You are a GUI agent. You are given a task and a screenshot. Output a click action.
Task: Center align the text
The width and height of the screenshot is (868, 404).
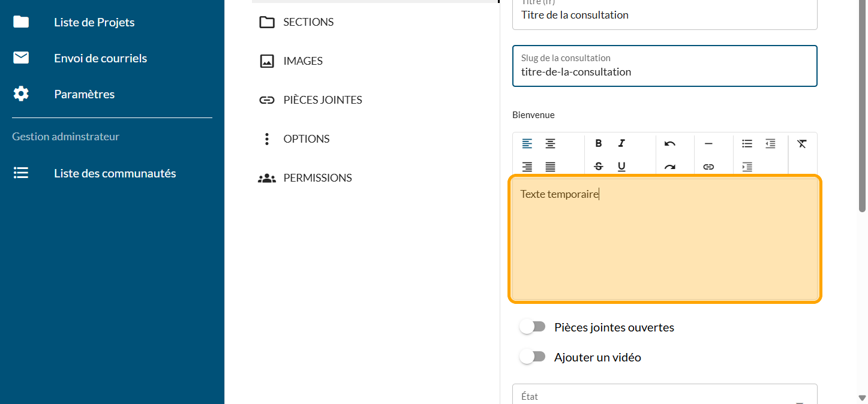point(550,143)
